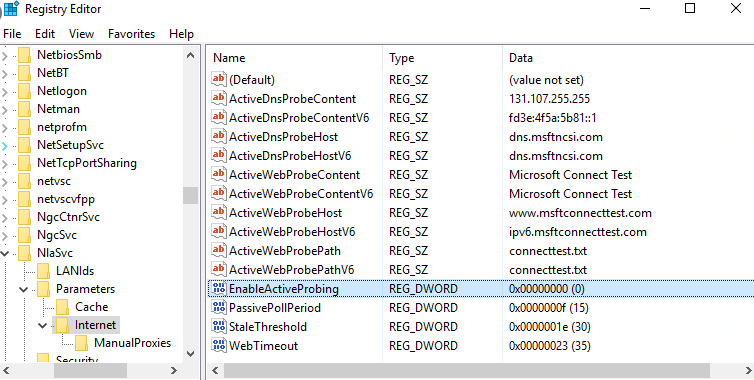
Task: Click the string icon beside ActiveDnsProbeHost
Action: tap(219, 137)
